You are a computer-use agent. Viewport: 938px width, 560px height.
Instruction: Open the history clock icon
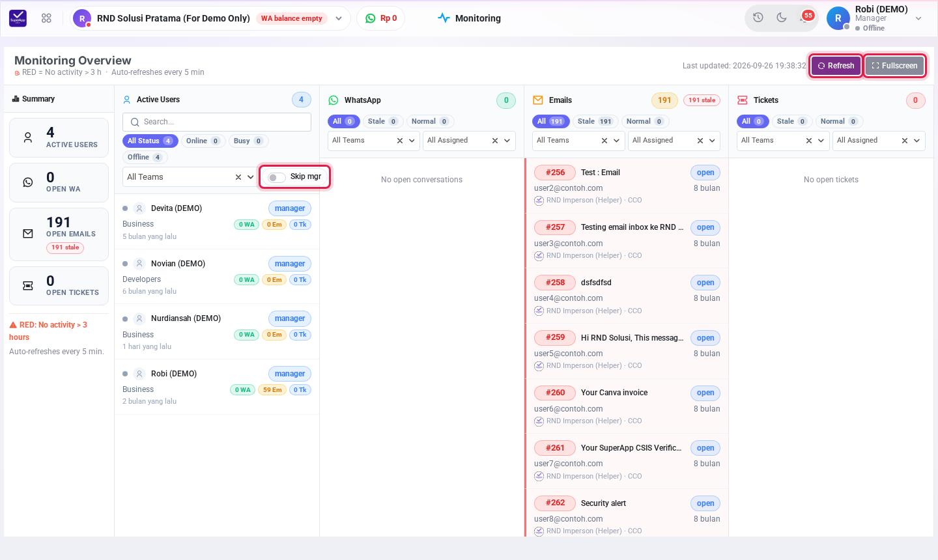[758, 18]
